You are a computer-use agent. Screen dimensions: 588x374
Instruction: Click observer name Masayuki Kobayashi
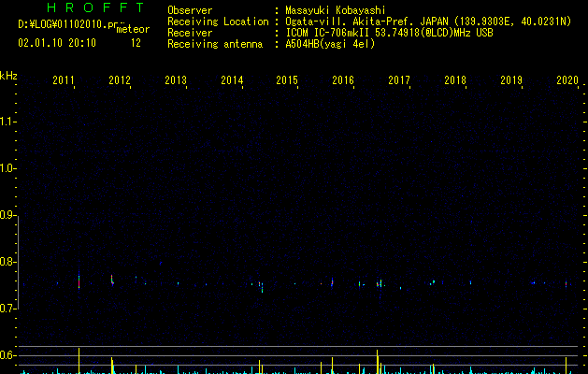point(336,10)
